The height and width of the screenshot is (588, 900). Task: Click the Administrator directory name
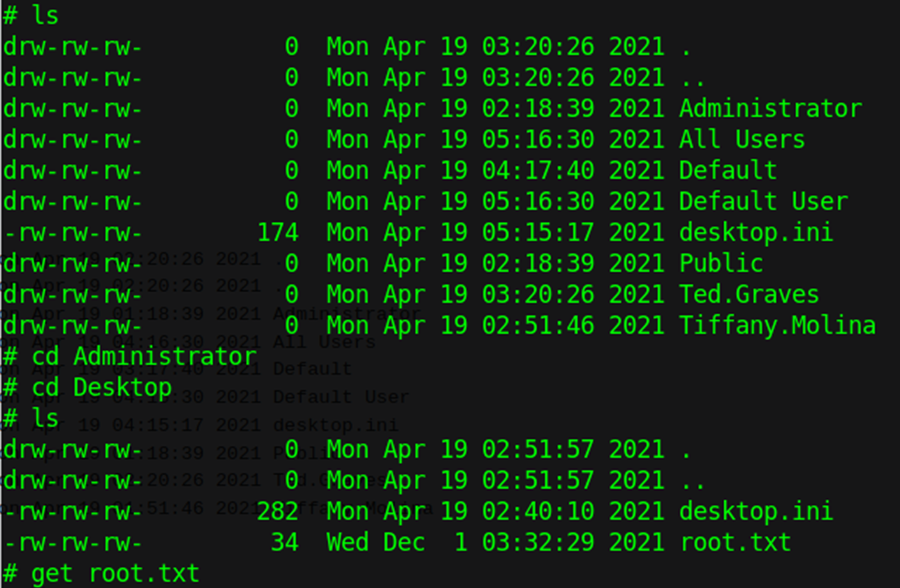[x=771, y=109]
